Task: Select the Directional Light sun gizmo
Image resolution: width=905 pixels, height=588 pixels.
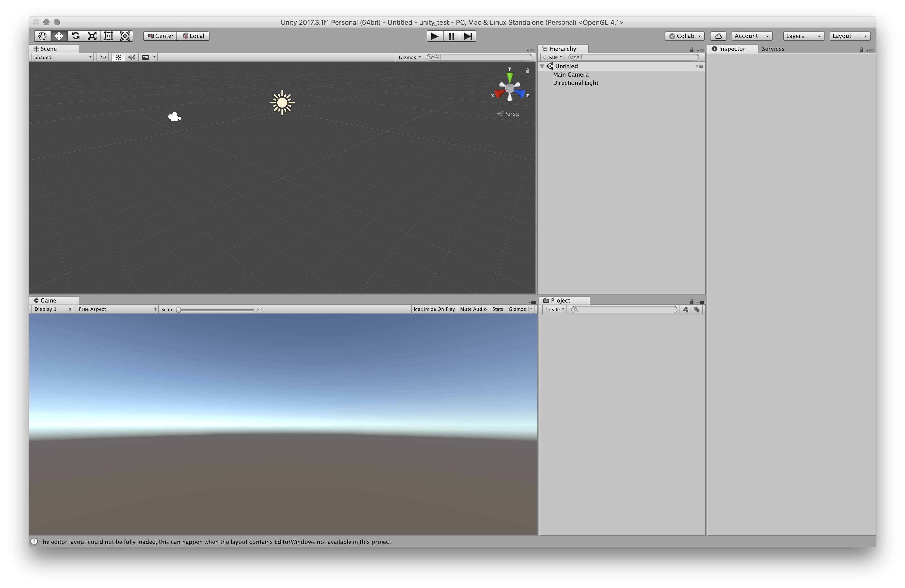Action: [282, 103]
